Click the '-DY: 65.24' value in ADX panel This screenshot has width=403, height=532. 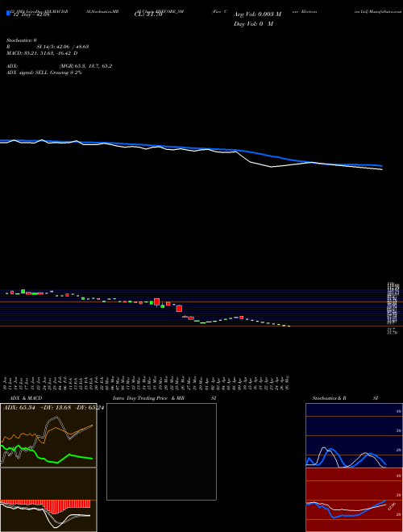[90, 407]
